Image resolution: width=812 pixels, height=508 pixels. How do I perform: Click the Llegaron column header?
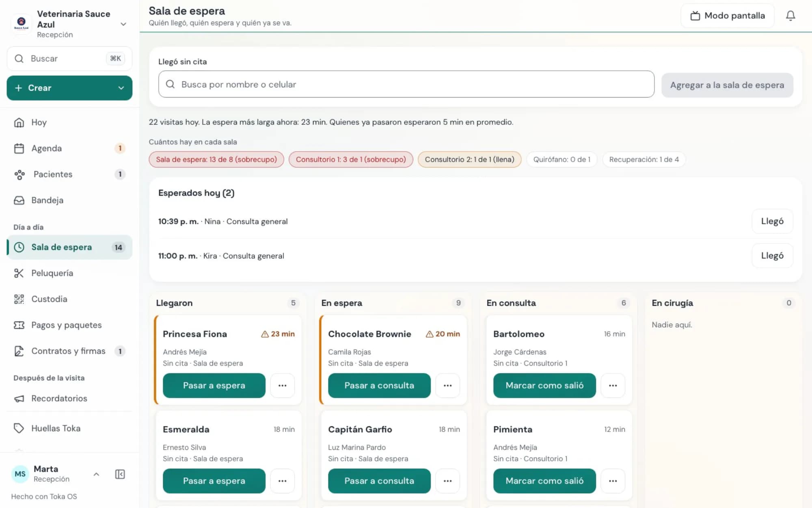tap(174, 303)
